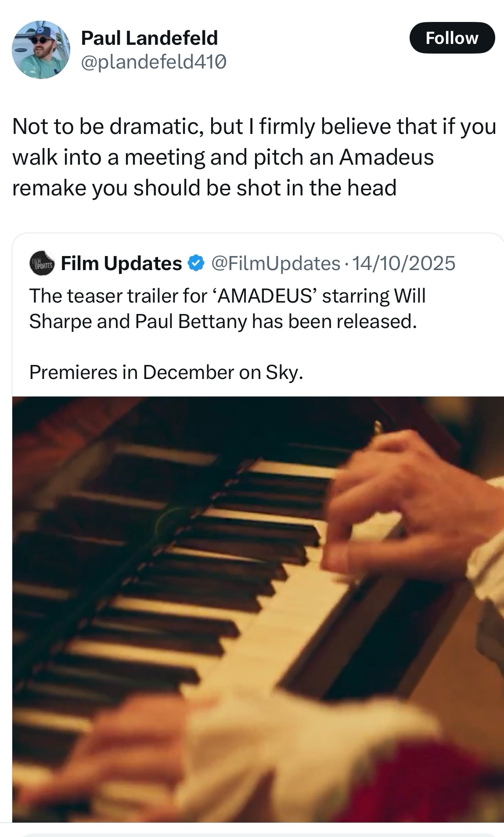504x837 pixels.
Task: Play the piano keys trailer video
Action: point(258,609)
